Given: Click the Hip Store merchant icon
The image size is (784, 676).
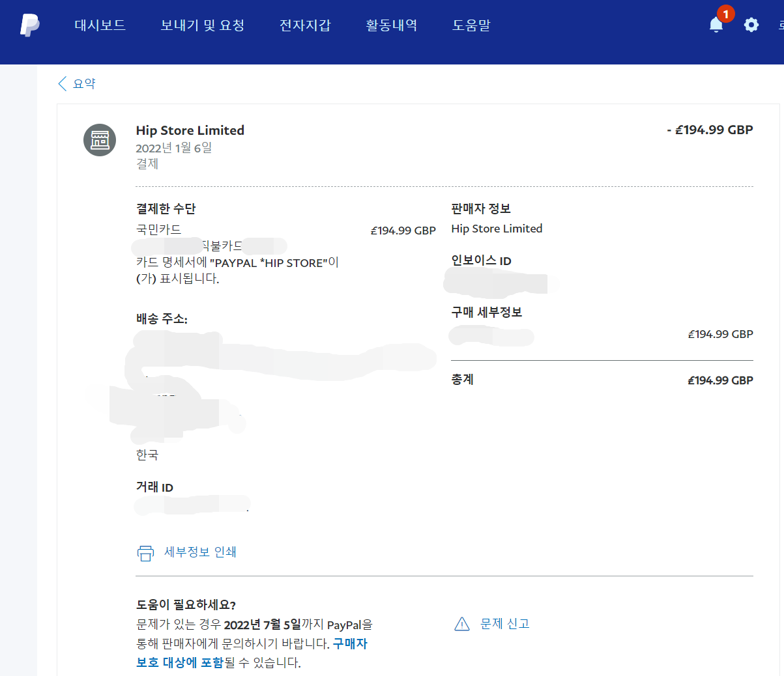Looking at the screenshot, I should point(100,140).
